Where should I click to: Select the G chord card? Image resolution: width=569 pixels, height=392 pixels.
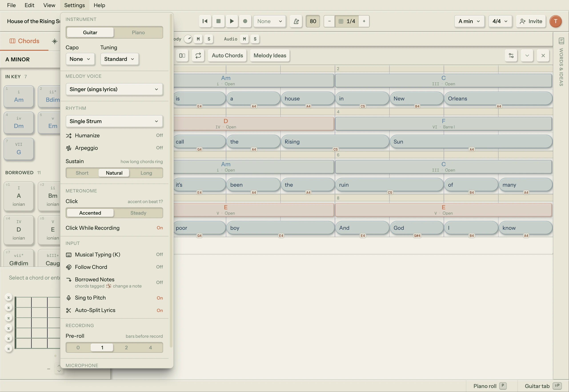click(19, 149)
